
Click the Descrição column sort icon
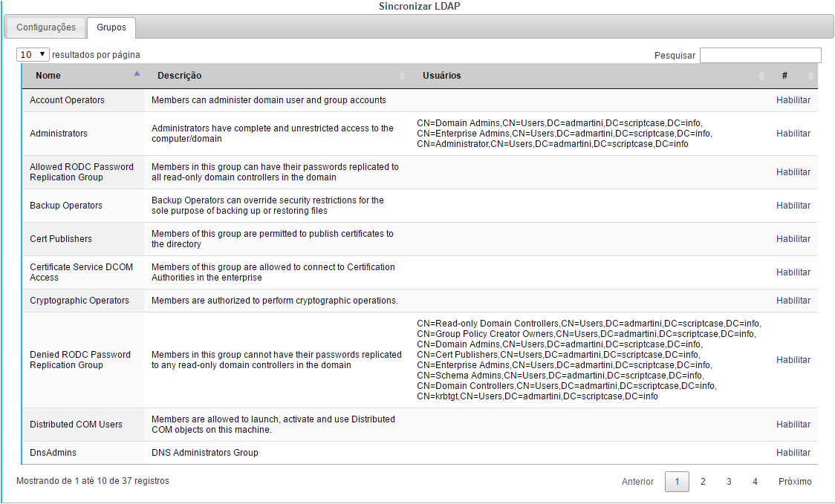click(x=402, y=76)
